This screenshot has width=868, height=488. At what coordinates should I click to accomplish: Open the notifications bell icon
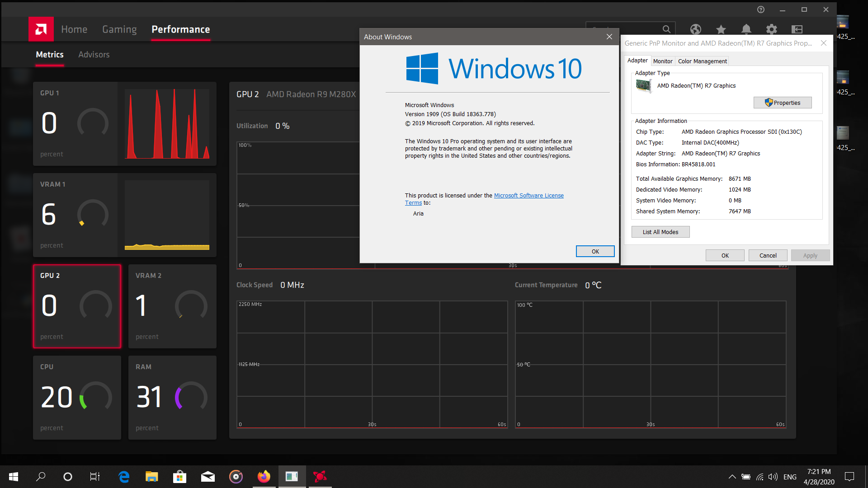(746, 29)
